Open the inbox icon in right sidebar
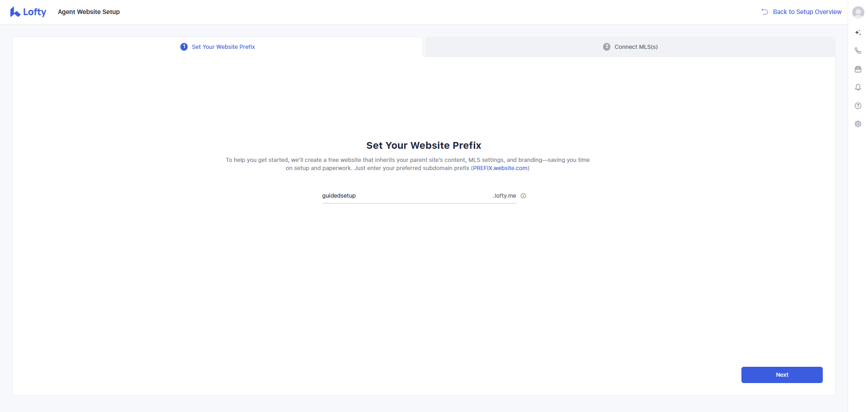 858,69
